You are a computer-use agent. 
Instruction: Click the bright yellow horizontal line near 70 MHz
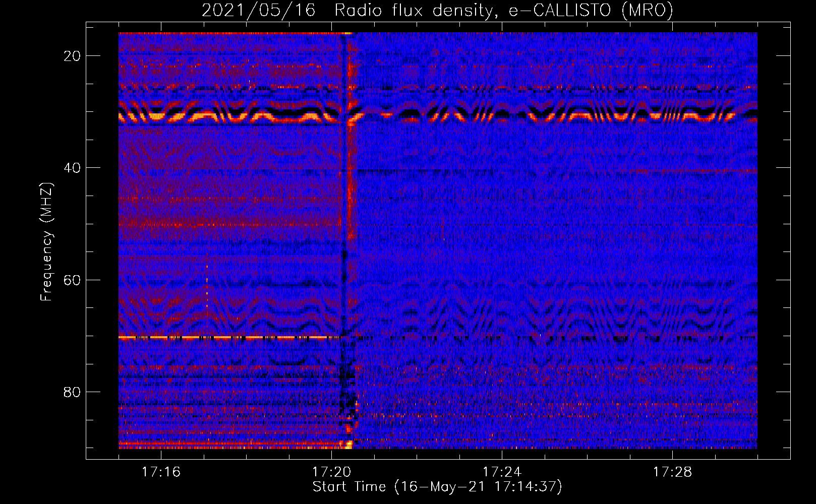(229, 337)
